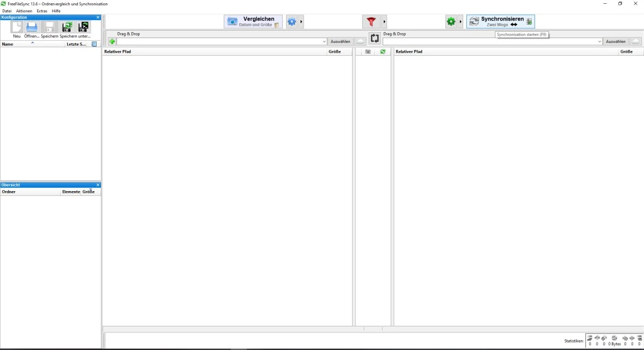The width and height of the screenshot is (644, 350).
Task: Click Speichern unter icon with green arrows
Action: click(67, 27)
